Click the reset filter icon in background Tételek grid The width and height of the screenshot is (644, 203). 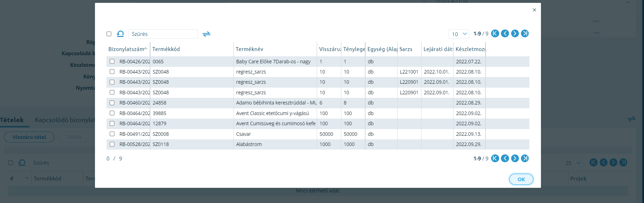[x=22, y=163]
